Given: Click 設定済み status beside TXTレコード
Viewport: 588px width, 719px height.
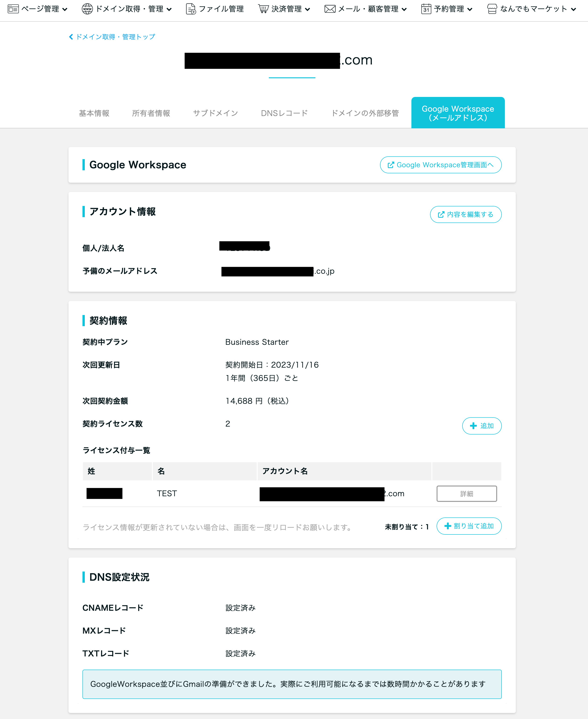Looking at the screenshot, I should coord(240,653).
